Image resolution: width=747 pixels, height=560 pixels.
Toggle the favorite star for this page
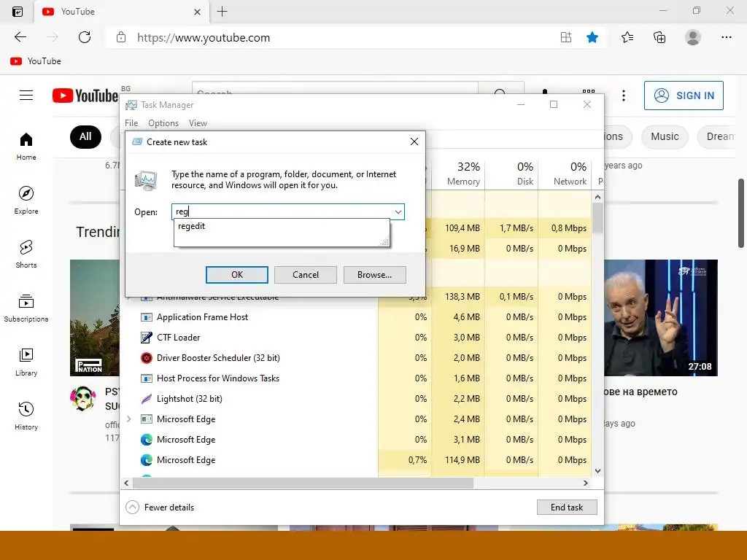592,37
